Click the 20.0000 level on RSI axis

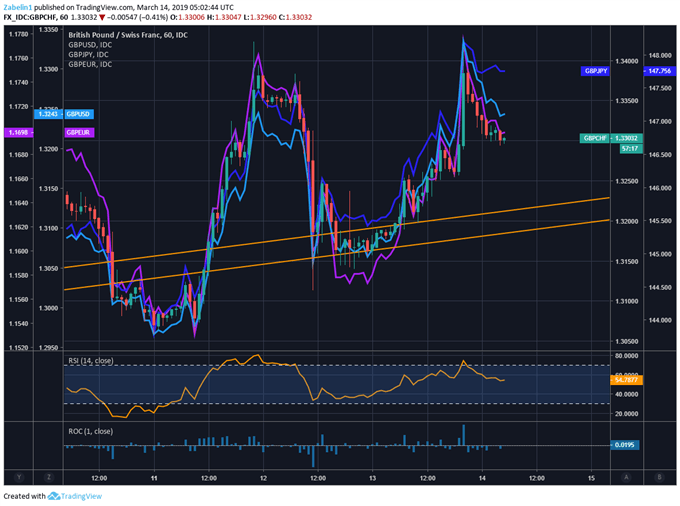(x=627, y=414)
